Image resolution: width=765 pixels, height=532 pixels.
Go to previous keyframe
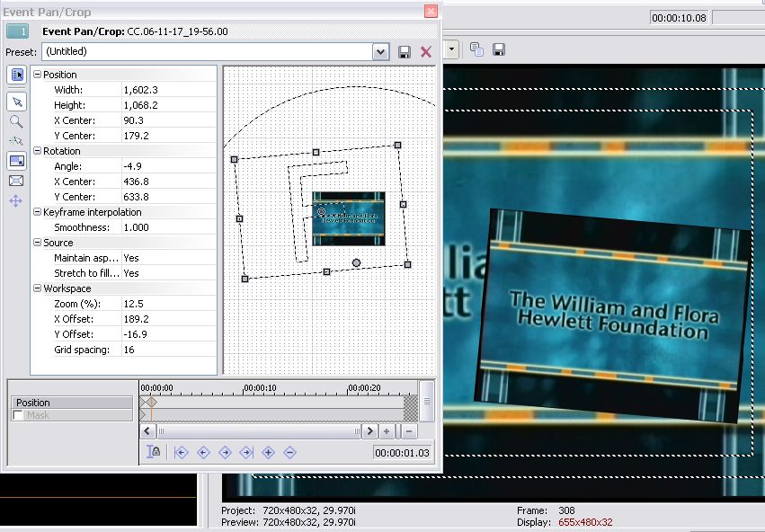(203, 453)
